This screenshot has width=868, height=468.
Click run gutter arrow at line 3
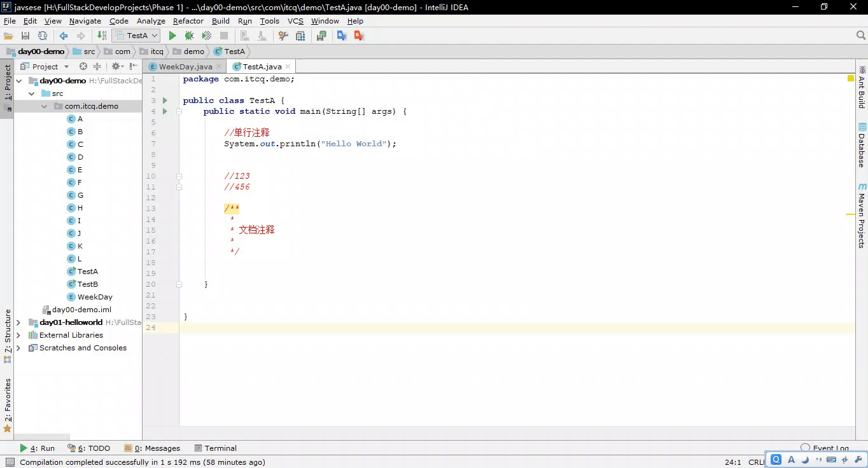coord(165,100)
